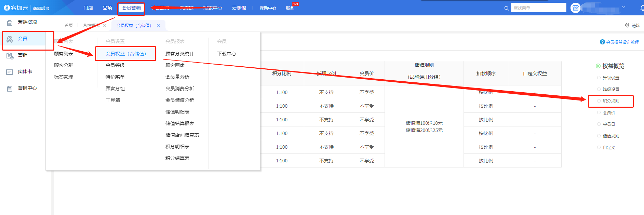Open the 会员权益设定教程 link
Screen dimensions: 644x215
[x=622, y=42]
